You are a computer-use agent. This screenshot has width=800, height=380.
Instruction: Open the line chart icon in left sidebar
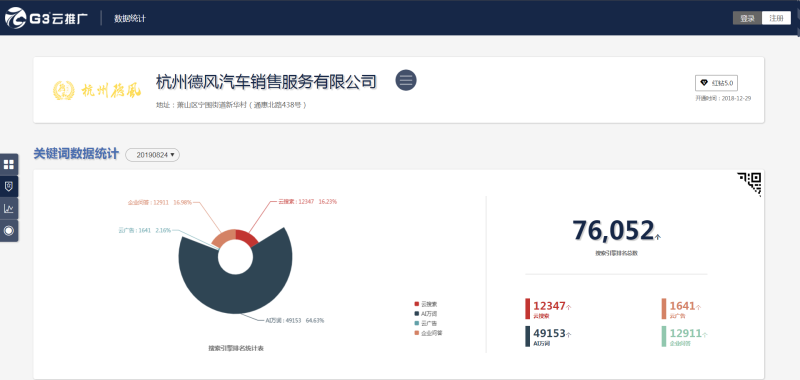pyautogui.click(x=9, y=208)
